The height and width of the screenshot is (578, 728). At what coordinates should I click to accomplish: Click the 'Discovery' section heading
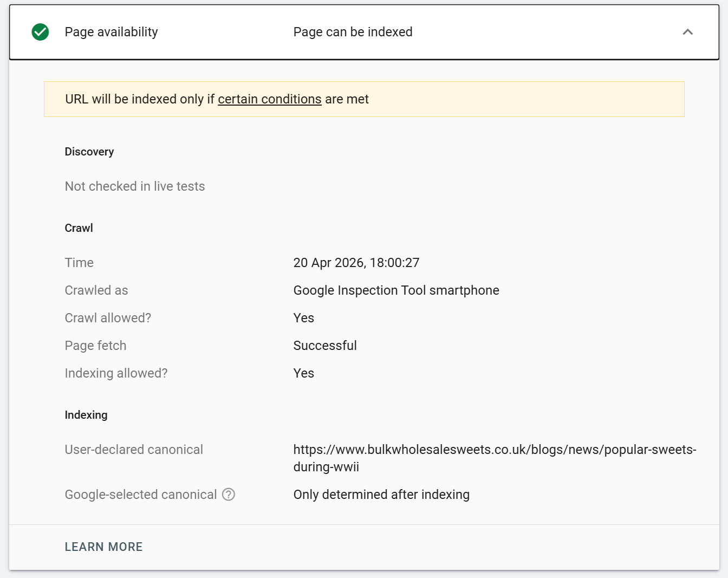pos(89,152)
